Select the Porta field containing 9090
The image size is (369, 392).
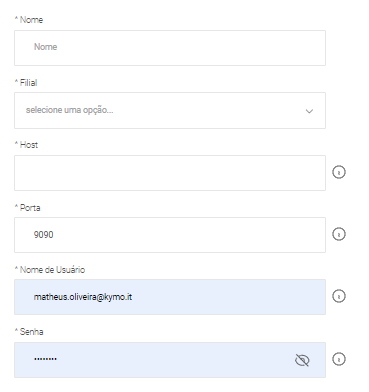(x=170, y=235)
